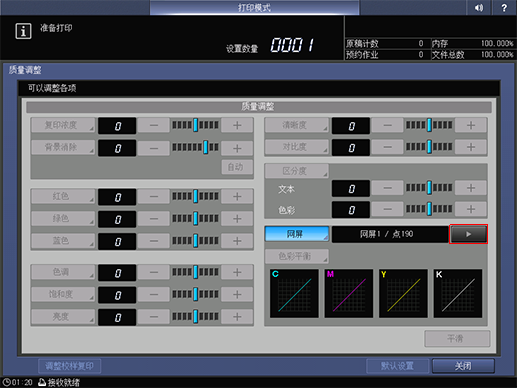The width and height of the screenshot is (517, 388).
Task: Click the 复印浓度 slider bar
Action: [195, 125]
